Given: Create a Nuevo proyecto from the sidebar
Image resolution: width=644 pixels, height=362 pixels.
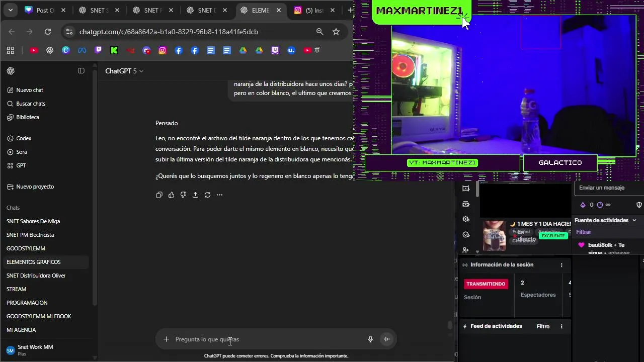Looking at the screenshot, I should 35,187.
